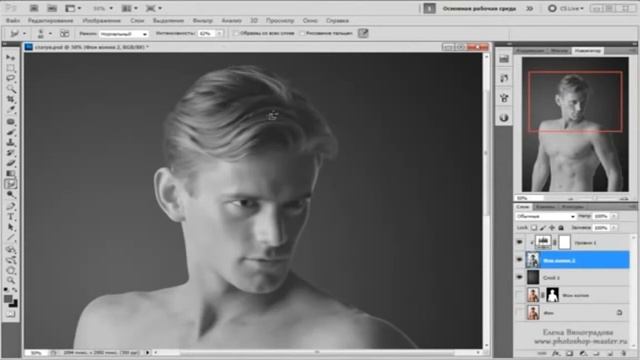Open the strength slider arrow in options bar

pos(220,33)
